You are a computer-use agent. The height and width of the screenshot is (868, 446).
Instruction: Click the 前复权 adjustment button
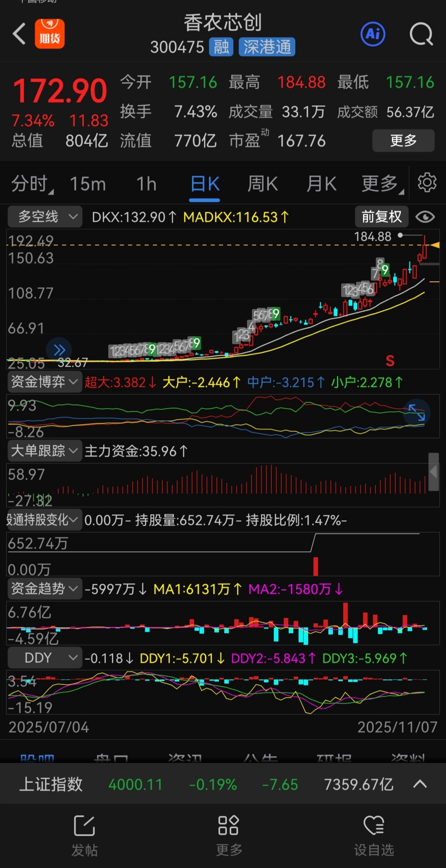tap(382, 217)
